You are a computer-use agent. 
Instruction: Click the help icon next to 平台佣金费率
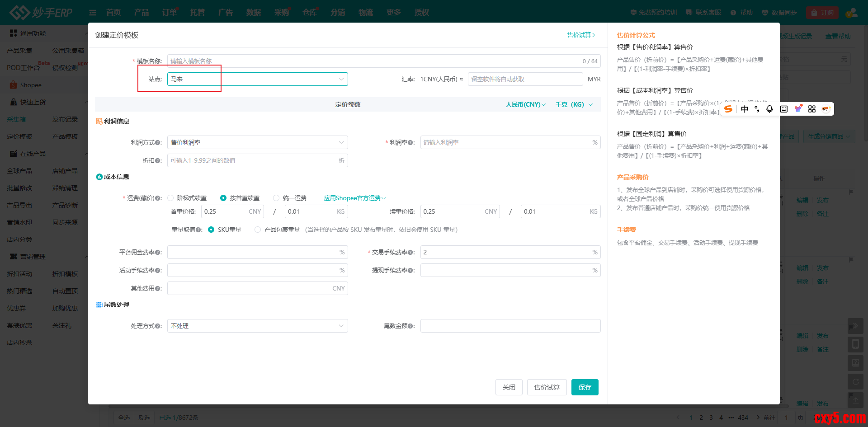coord(158,253)
